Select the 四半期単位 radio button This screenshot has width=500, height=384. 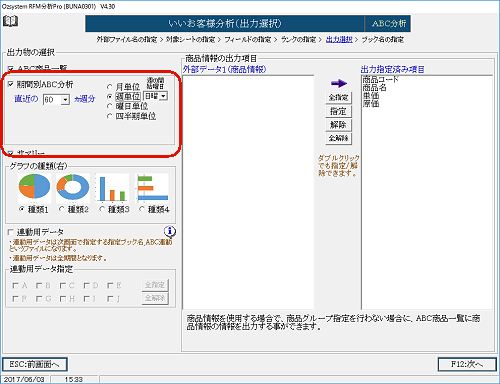[x=109, y=116]
